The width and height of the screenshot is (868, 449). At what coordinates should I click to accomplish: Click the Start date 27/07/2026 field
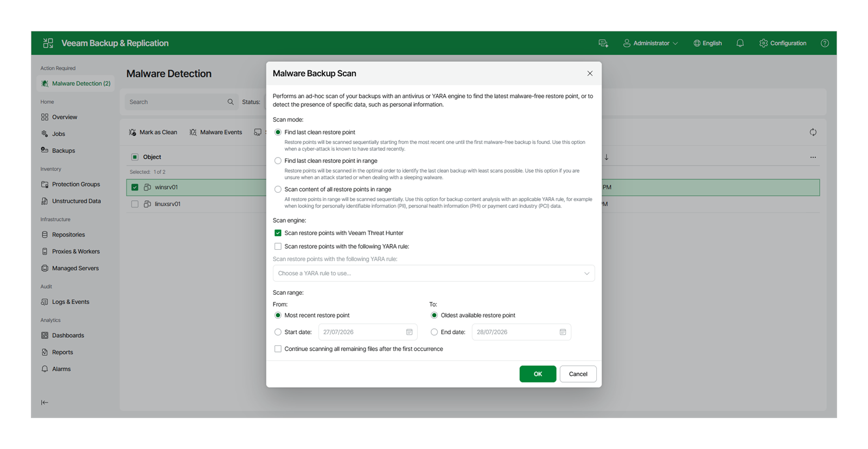pyautogui.click(x=367, y=332)
